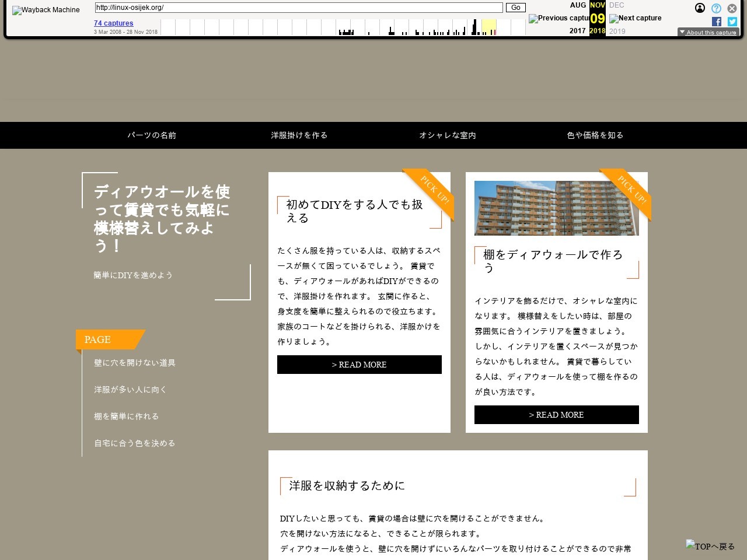
Task: Open 壁に穴を開けない道具 sidebar link
Action: pos(135,363)
